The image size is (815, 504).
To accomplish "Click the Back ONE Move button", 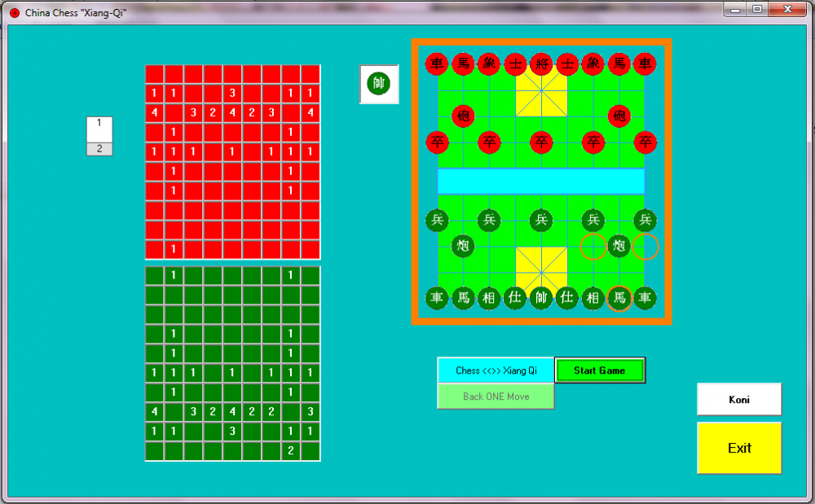I will click(496, 397).
